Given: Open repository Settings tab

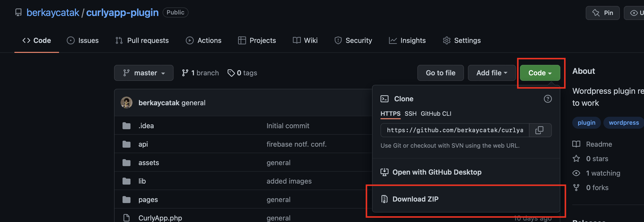Looking at the screenshot, I should [x=462, y=40].
